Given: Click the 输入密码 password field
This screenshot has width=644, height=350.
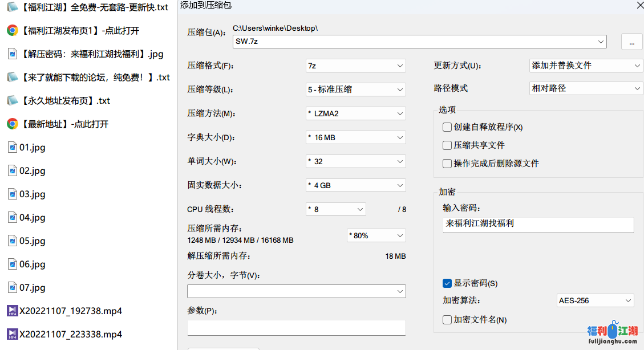Looking at the screenshot, I should tap(538, 224).
